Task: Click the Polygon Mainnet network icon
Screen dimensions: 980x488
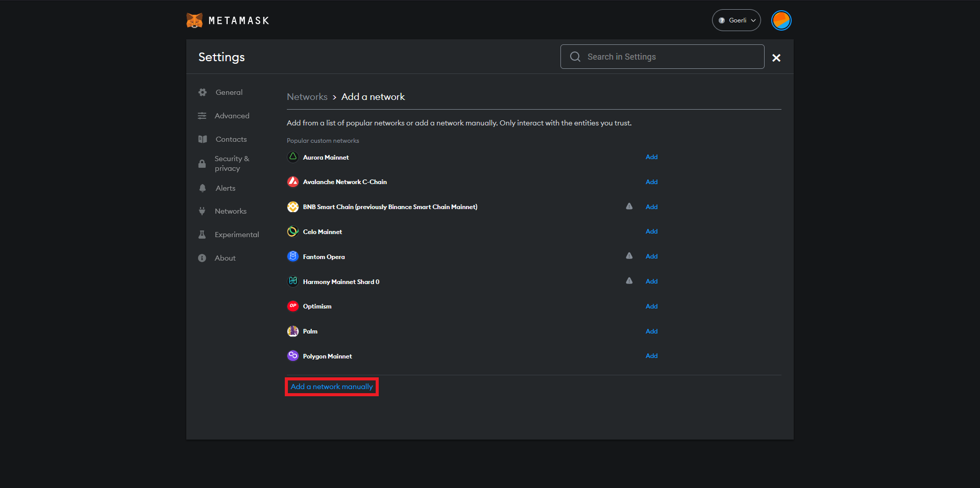Action: tap(292, 356)
